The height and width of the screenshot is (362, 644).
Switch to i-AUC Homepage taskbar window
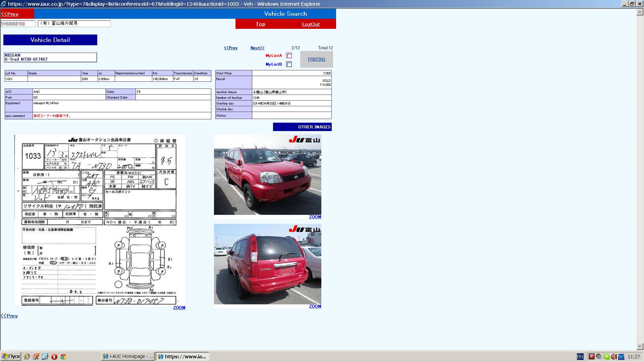click(128, 356)
